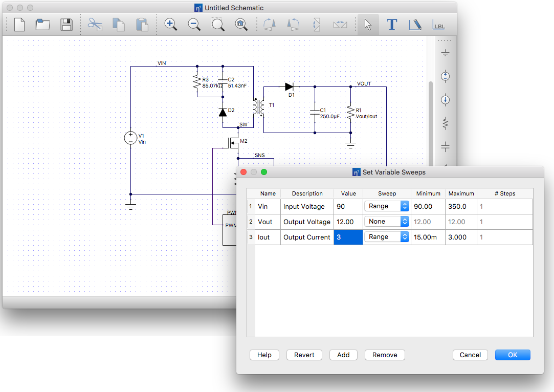
Task: Click the Iout steps cell
Action: coord(505,237)
